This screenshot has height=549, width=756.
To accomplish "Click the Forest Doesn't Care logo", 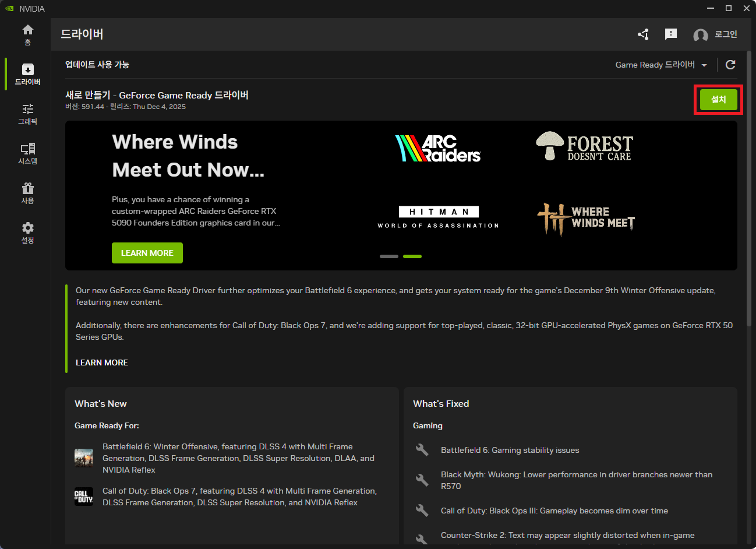I will [584, 146].
